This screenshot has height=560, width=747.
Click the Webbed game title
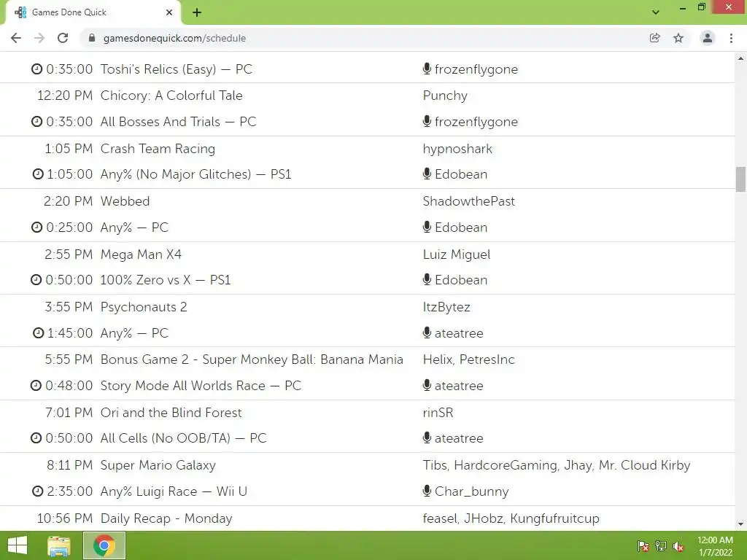(x=125, y=201)
